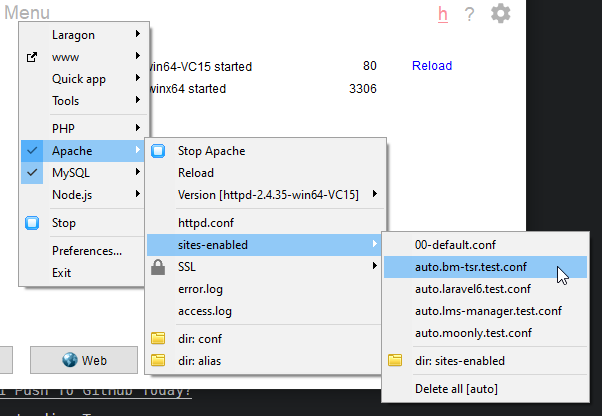Click the blue Reload link

coord(432,66)
